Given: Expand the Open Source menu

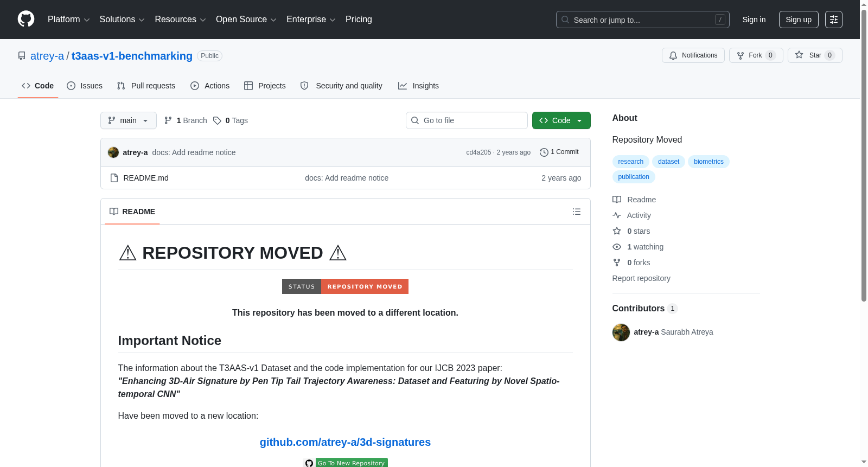Looking at the screenshot, I should point(246,20).
